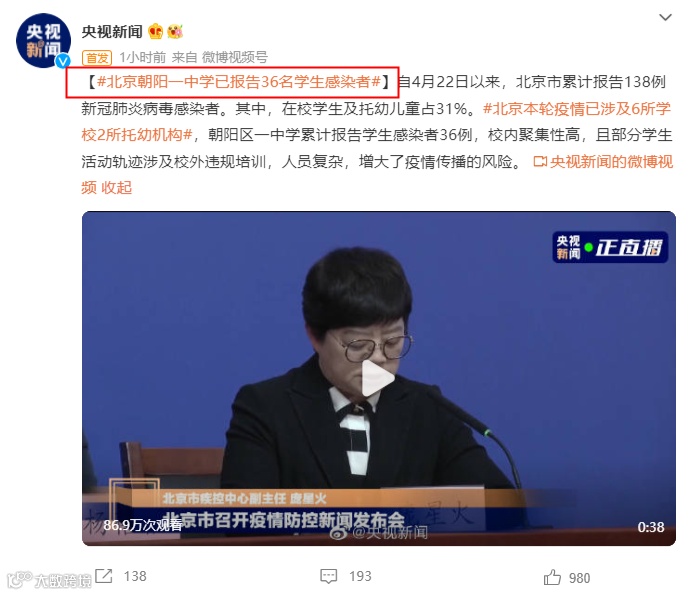
Task: Expand the post options chevron
Action: pyautogui.click(x=665, y=17)
